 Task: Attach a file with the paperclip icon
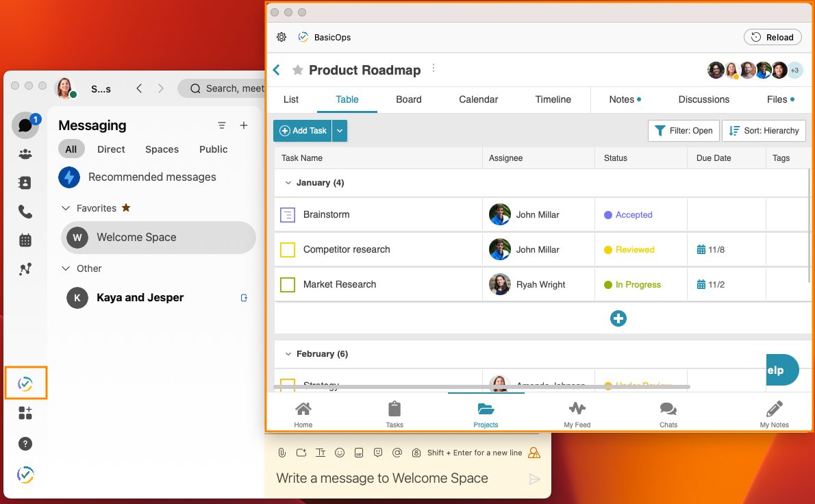point(281,453)
